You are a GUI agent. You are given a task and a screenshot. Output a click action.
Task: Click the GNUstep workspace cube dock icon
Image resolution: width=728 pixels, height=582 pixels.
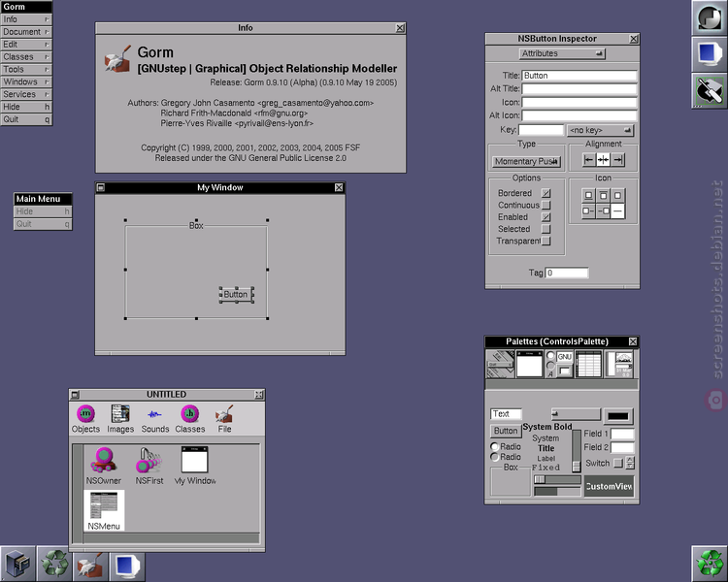(17, 564)
